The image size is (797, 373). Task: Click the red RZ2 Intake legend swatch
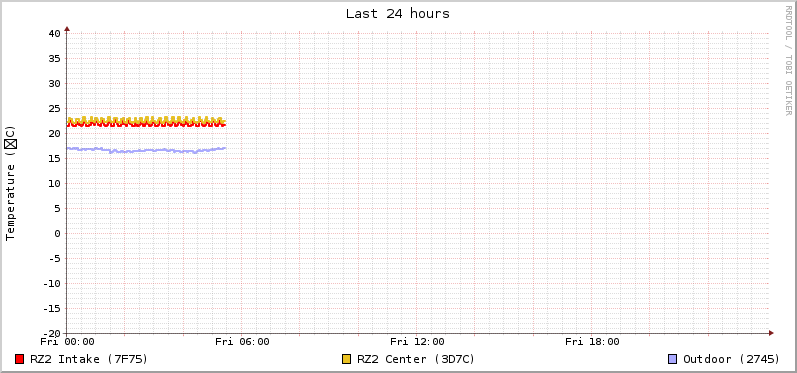click(20, 359)
